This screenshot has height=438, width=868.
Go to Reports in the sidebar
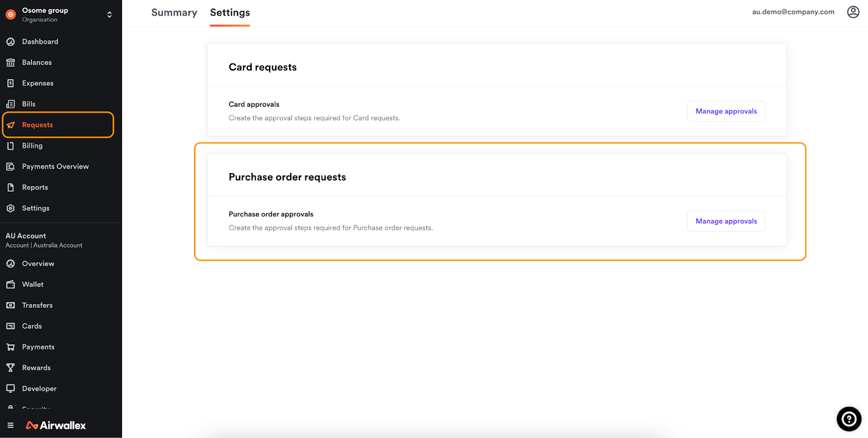point(35,188)
